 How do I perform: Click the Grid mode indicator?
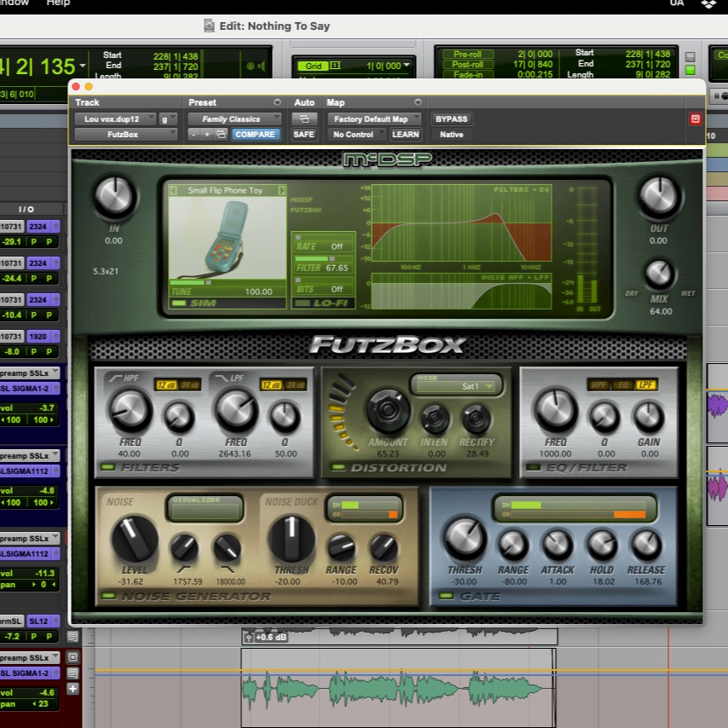coord(314,66)
